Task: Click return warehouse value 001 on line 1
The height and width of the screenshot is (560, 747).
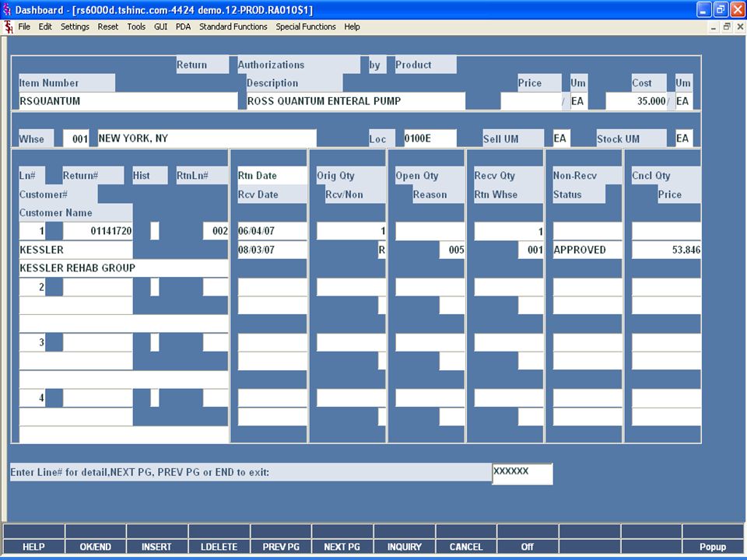Action: (530, 250)
